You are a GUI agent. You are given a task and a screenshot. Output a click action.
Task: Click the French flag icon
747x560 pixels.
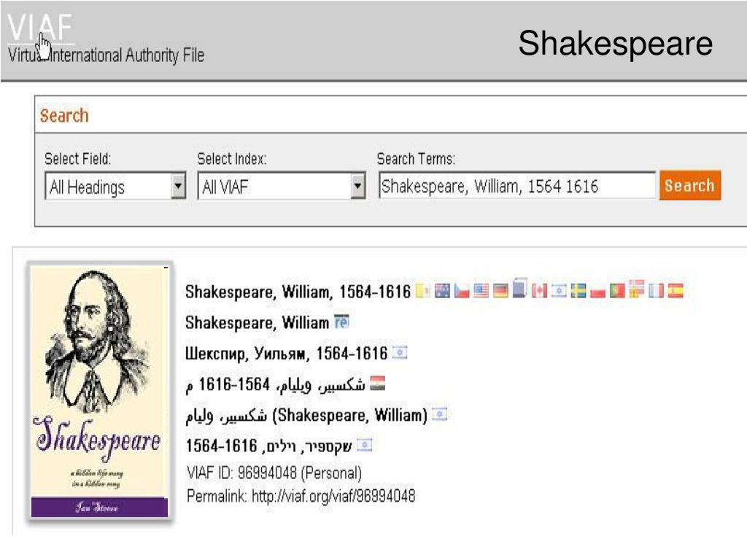[x=656, y=291]
